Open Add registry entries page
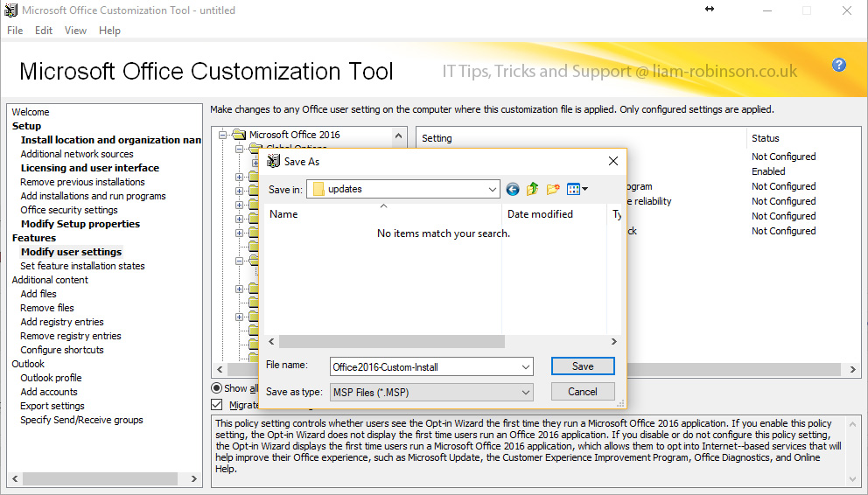This screenshot has width=868, height=495. click(x=62, y=322)
